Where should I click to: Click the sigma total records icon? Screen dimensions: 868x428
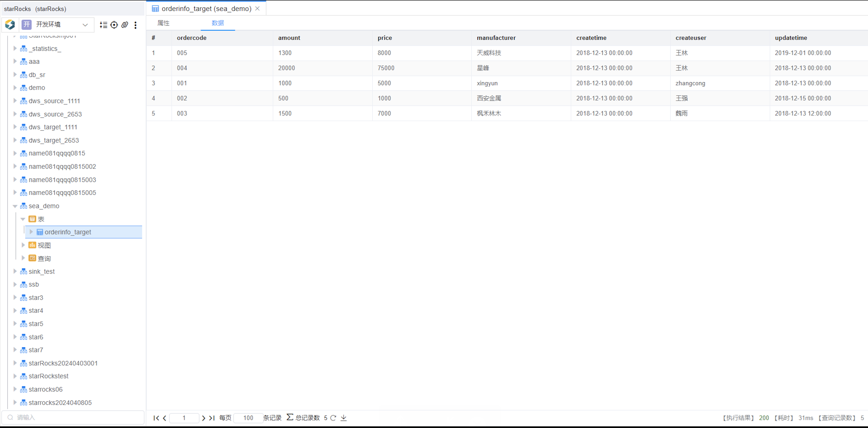[x=289, y=417]
